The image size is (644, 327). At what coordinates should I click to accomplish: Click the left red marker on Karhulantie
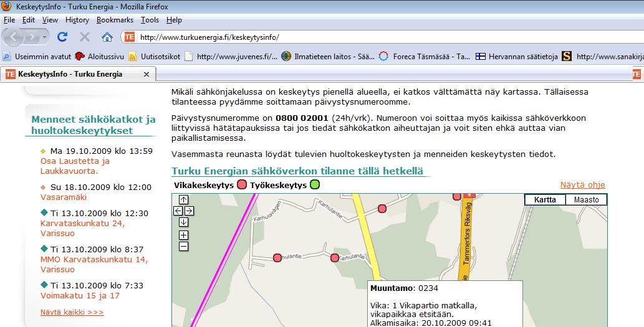click(277, 258)
